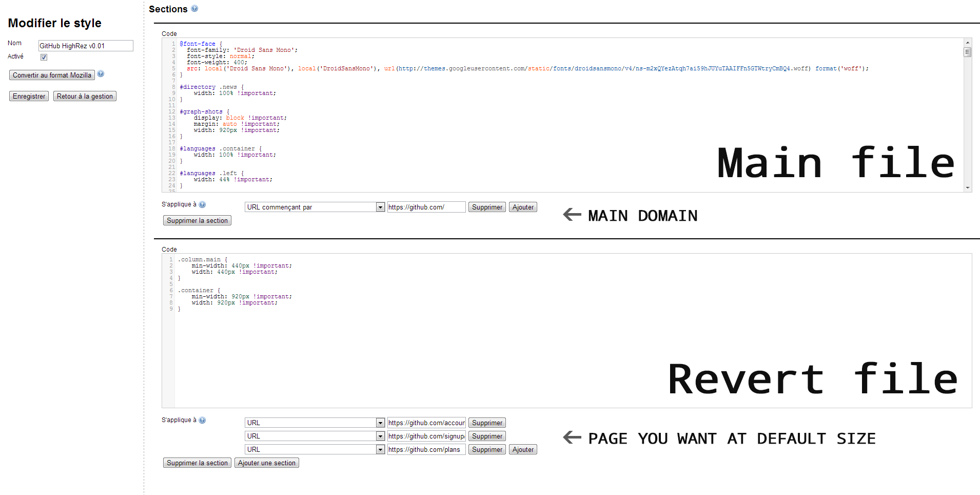Open URL type dropdown for github.com/signup row

click(315, 436)
